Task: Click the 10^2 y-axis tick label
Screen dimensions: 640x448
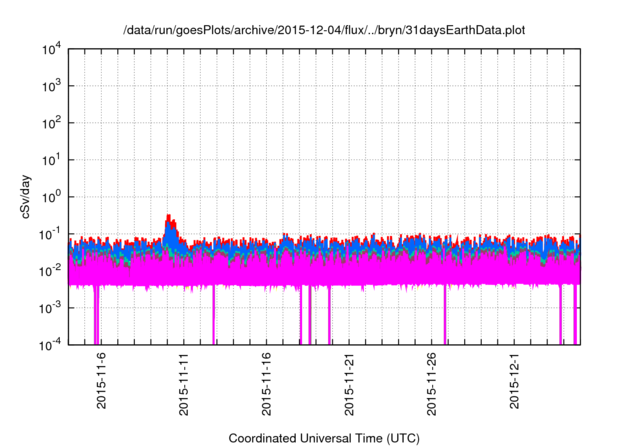Action: (52, 123)
